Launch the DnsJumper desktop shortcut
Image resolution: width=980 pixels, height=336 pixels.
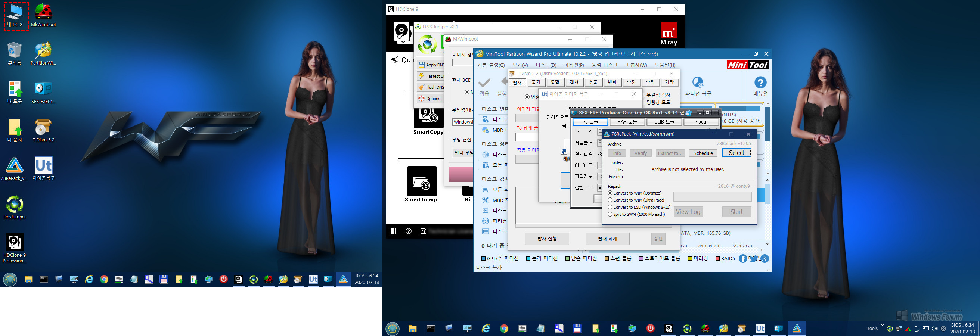pyautogui.click(x=15, y=208)
